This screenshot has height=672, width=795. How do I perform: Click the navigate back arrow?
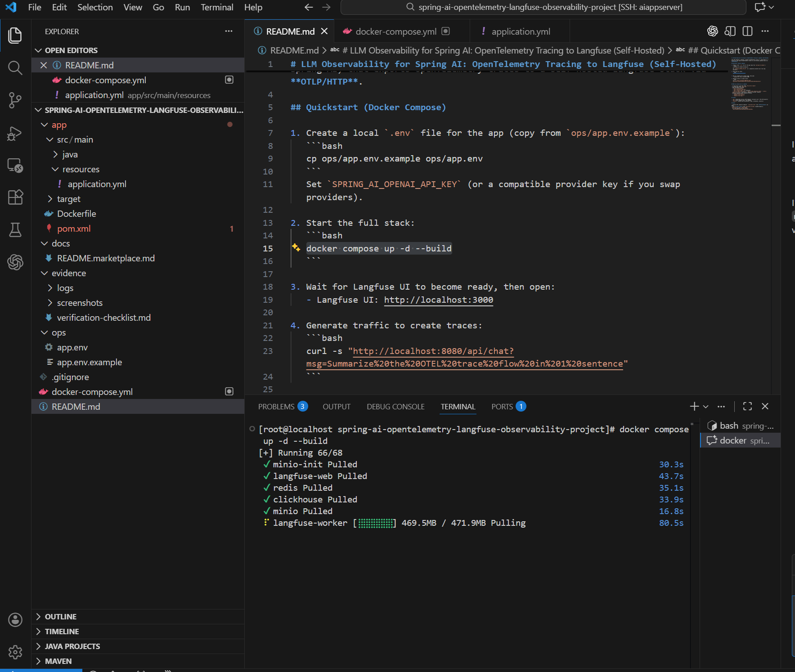click(x=308, y=7)
